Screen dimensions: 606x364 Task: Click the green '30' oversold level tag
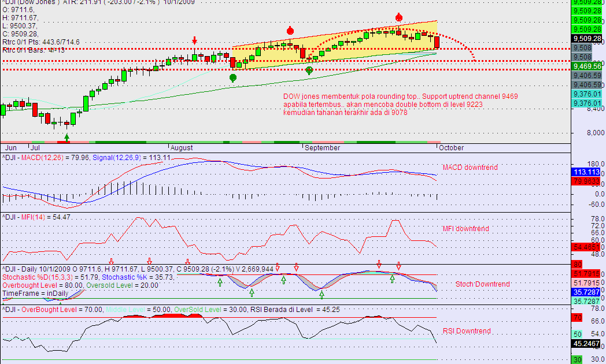[578, 360]
